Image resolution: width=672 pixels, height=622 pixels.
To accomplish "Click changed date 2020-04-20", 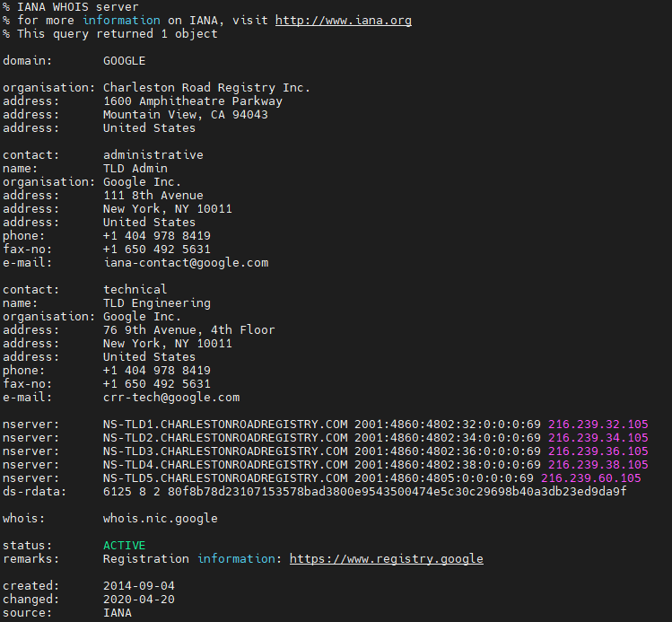I will pos(139,599).
